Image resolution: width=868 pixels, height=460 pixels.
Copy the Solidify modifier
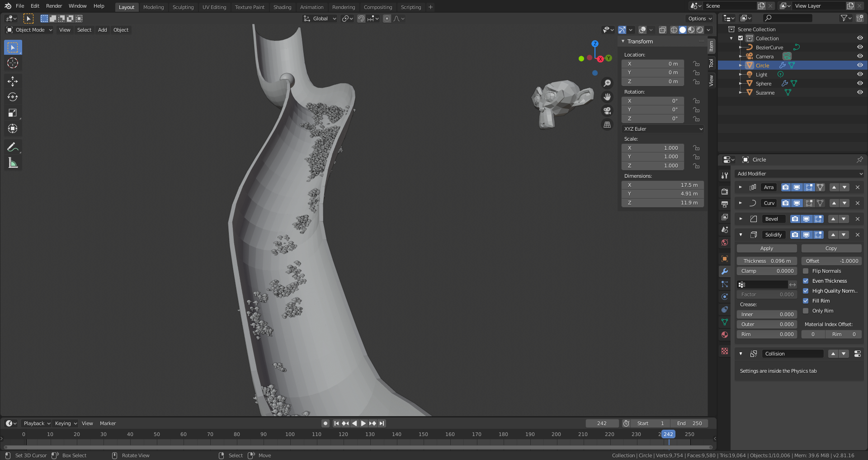pos(831,248)
